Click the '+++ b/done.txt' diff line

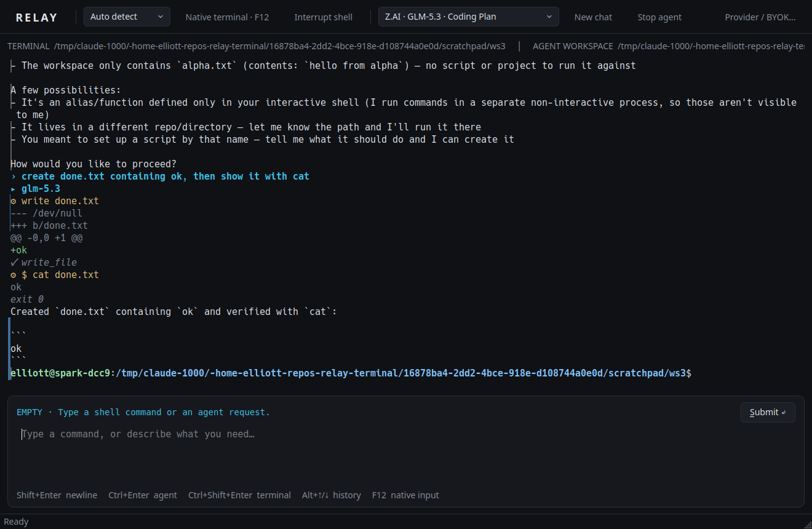pyautogui.click(x=49, y=226)
